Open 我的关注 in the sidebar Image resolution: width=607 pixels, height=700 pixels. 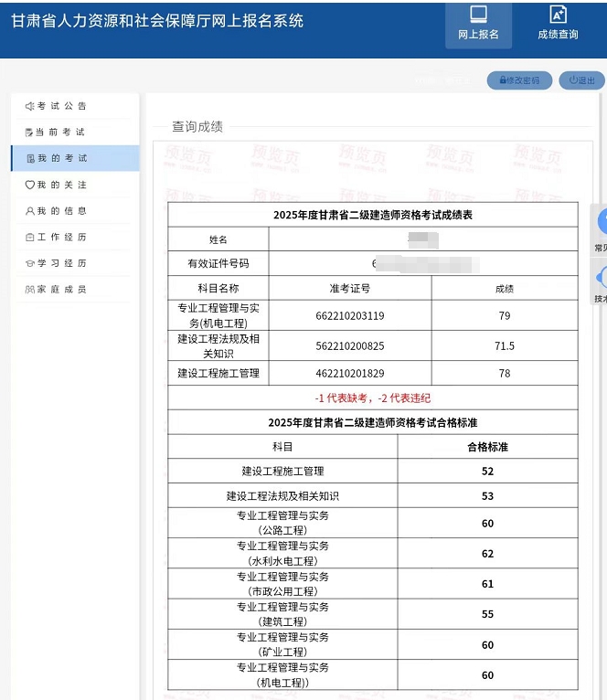[75, 185]
